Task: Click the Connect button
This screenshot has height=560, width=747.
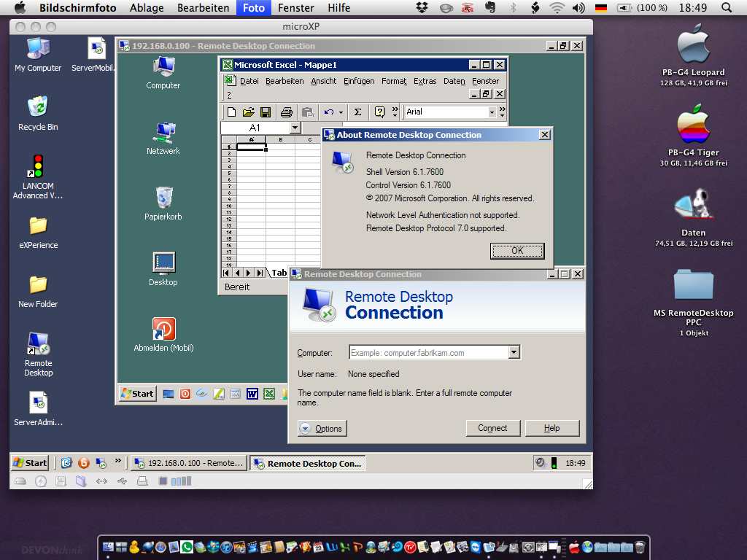Action: click(492, 428)
